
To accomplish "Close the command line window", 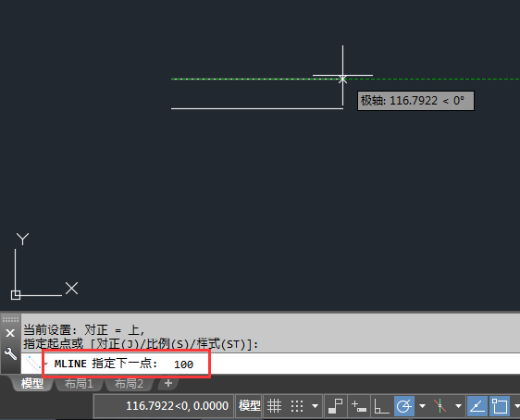I will 10,333.
